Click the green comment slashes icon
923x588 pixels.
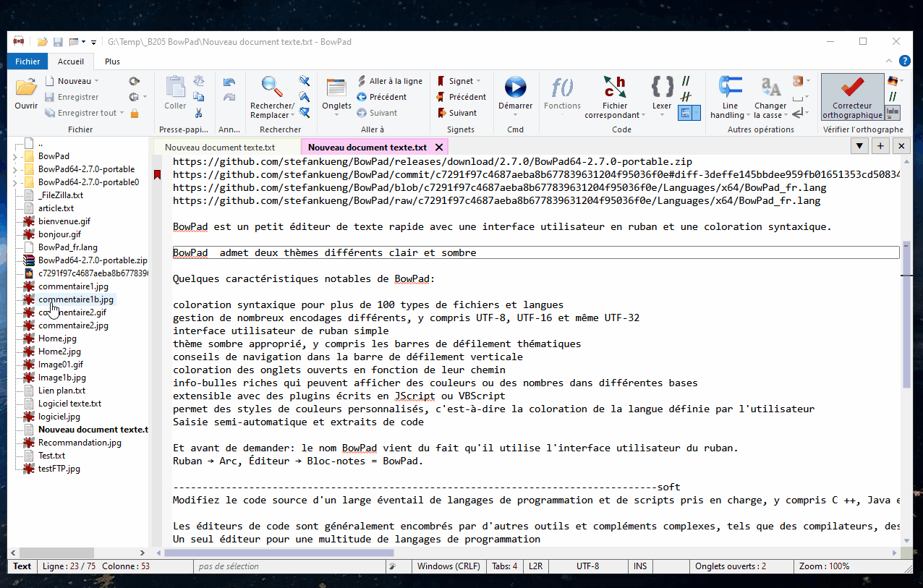(685, 81)
